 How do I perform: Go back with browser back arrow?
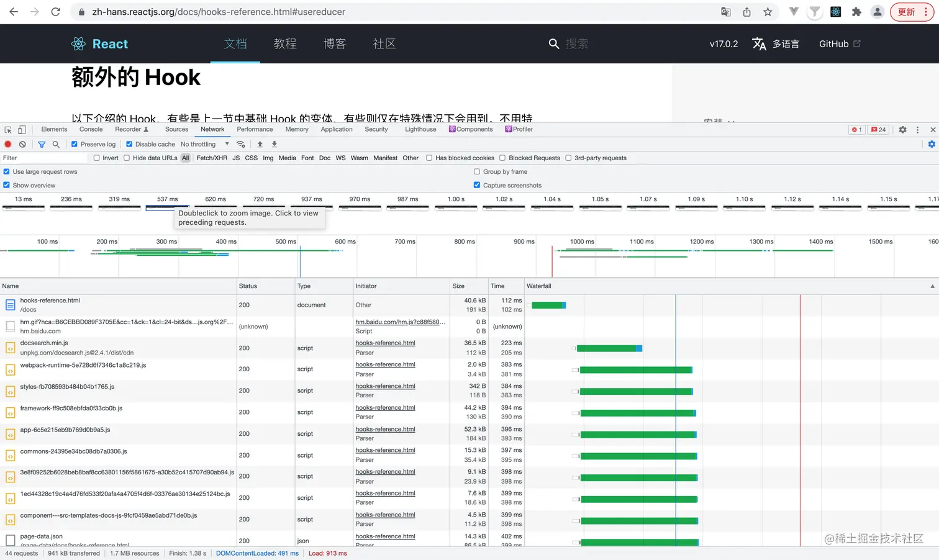pos(14,12)
